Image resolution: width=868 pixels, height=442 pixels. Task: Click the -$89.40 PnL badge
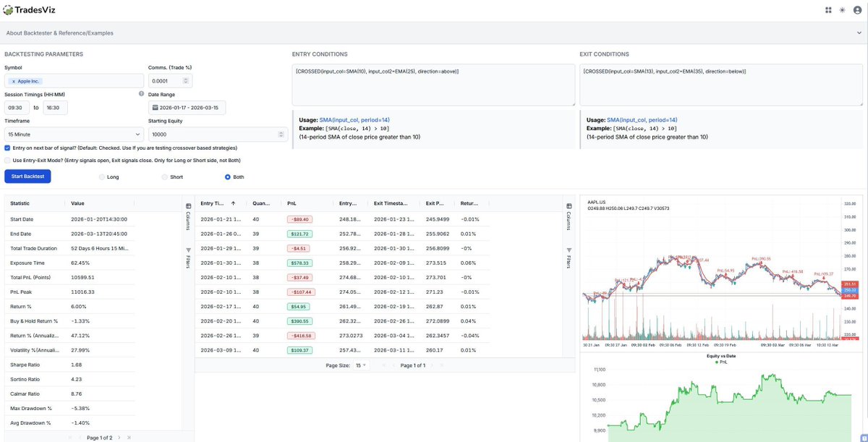tap(299, 219)
